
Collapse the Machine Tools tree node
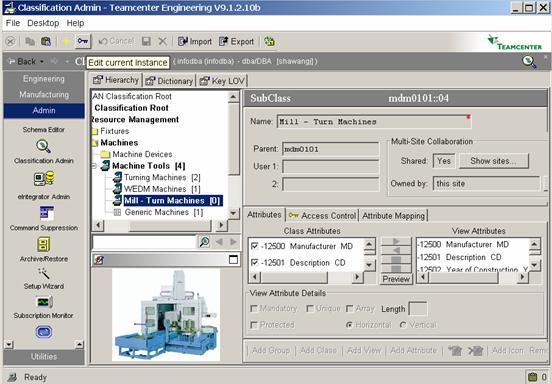pyautogui.click(x=94, y=166)
